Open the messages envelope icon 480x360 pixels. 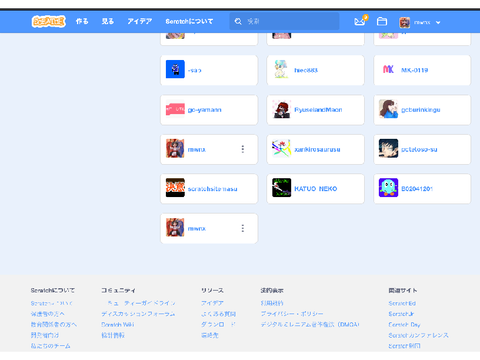[360, 22]
